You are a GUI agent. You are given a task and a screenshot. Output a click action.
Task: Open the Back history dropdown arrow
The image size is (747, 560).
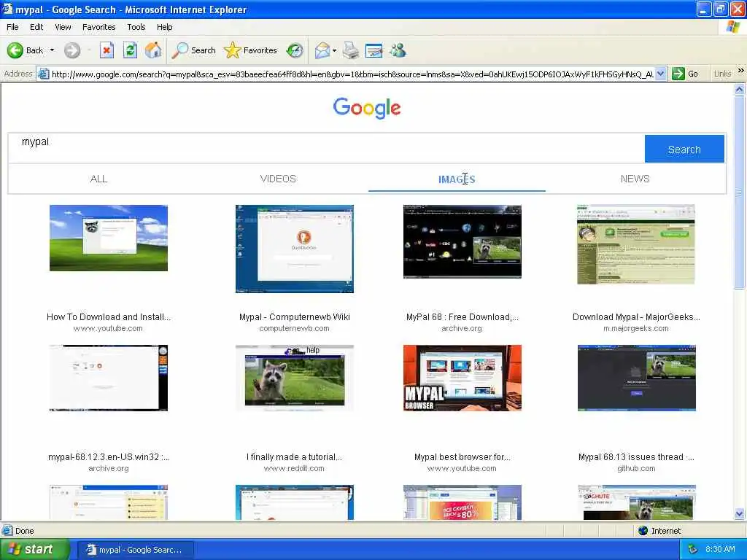tap(52, 50)
